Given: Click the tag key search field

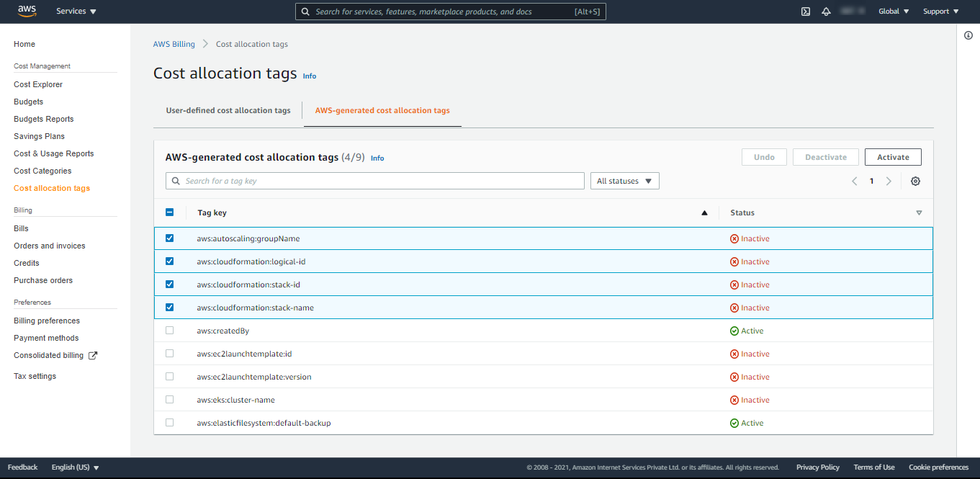Looking at the screenshot, I should pyautogui.click(x=374, y=182).
